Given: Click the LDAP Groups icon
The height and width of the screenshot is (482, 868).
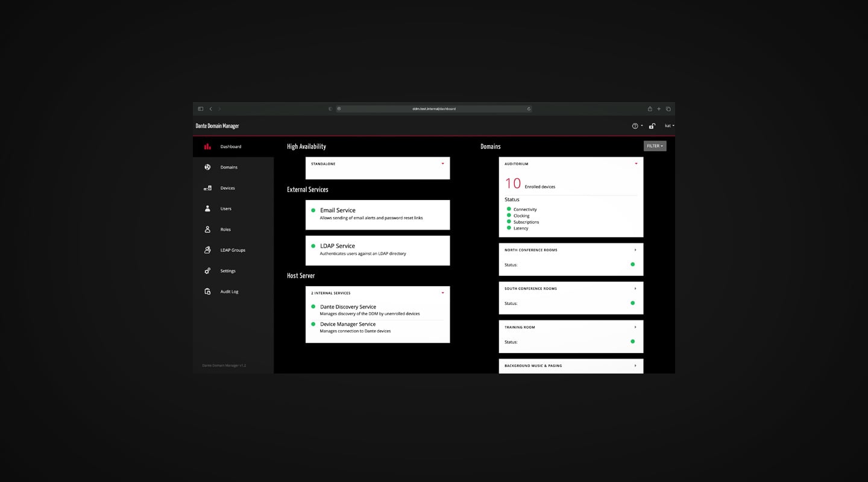Looking at the screenshot, I should [x=207, y=250].
